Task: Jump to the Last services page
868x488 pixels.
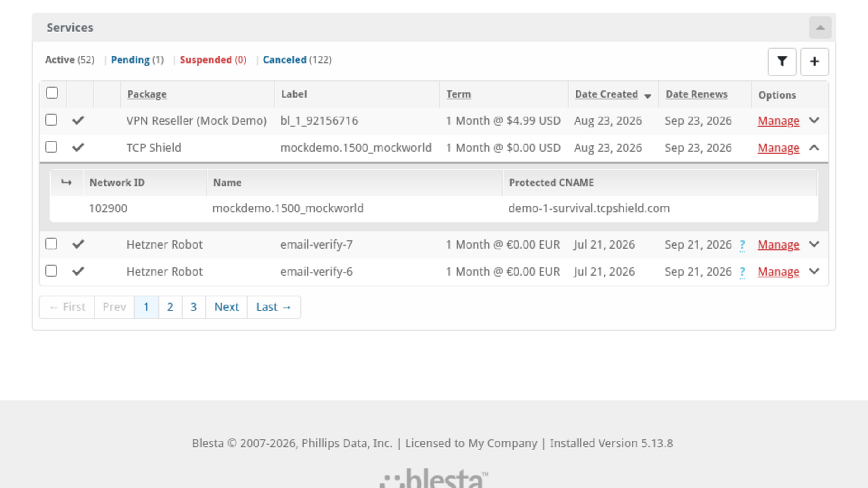Action: coord(274,307)
